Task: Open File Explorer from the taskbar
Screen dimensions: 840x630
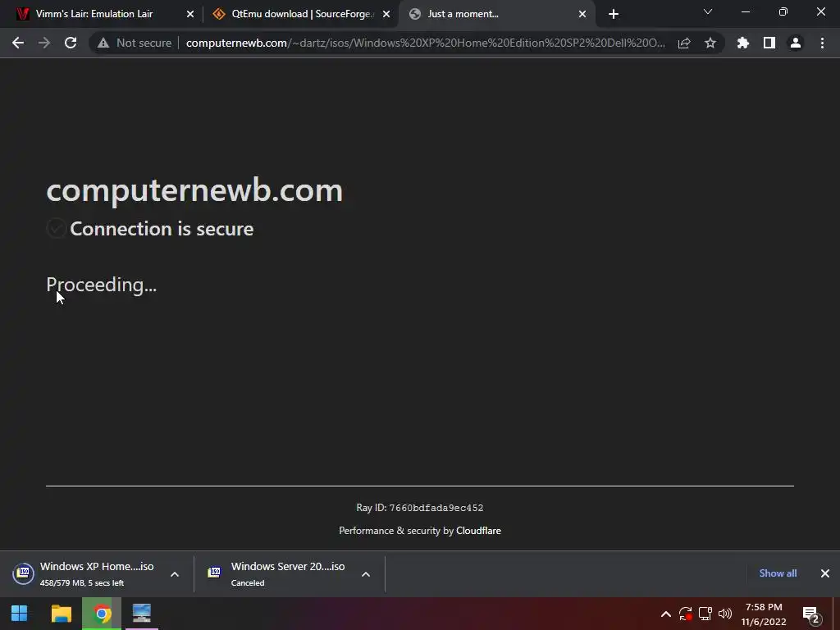Action: point(61,614)
